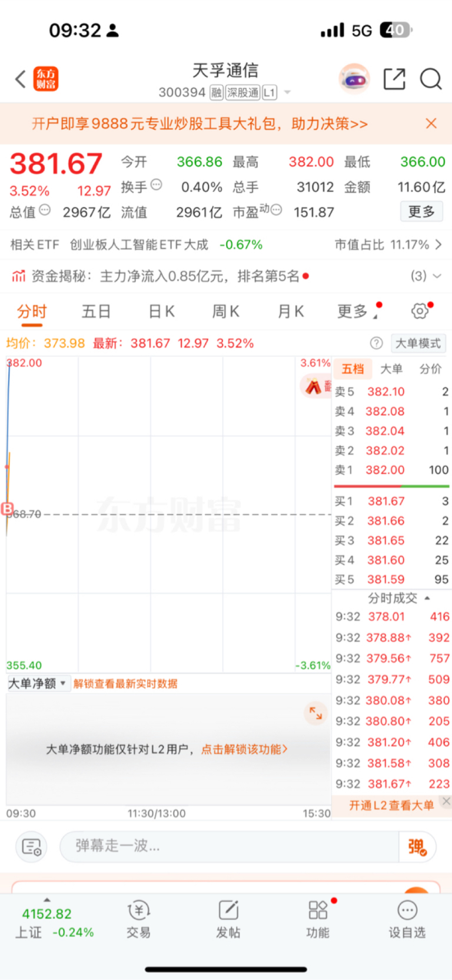Open search with the magnifier icon
The height and width of the screenshot is (980, 452).
[x=431, y=79]
